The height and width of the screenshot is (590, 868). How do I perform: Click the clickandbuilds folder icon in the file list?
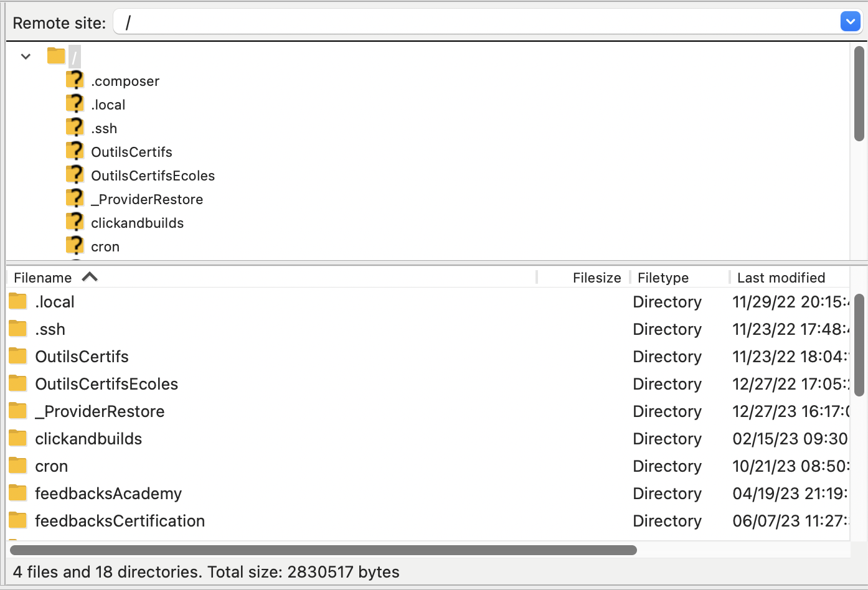click(x=17, y=438)
